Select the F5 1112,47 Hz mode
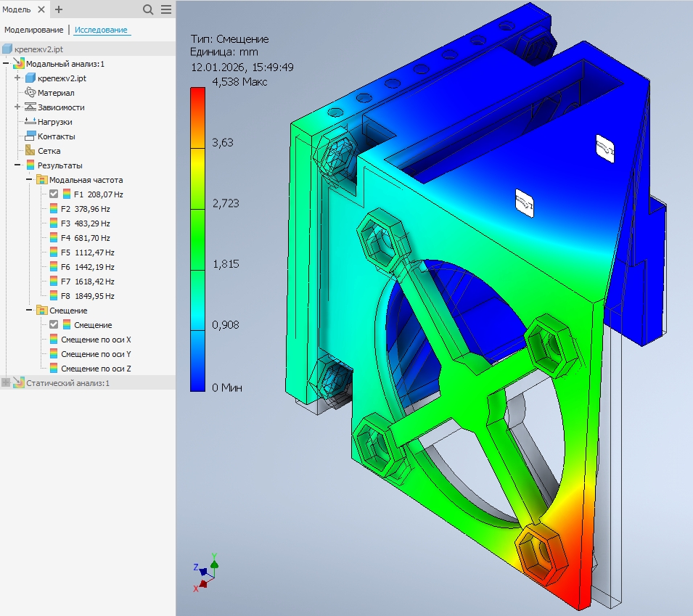693x616 pixels. click(x=88, y=252)
